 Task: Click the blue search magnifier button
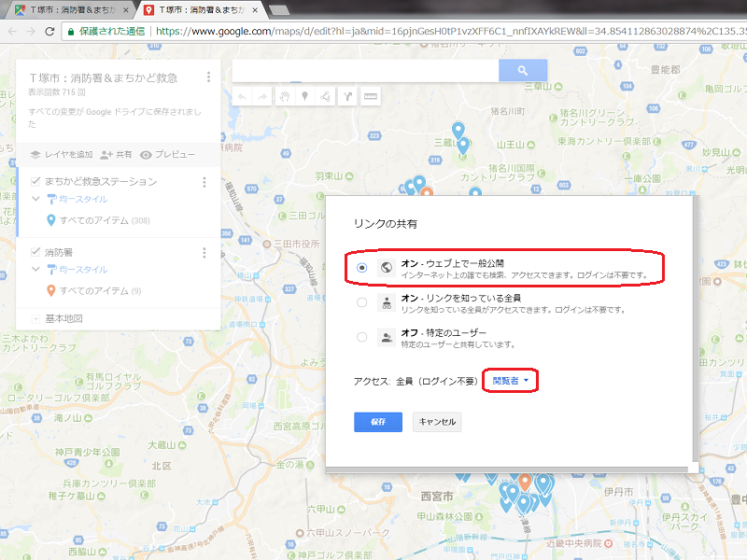[523, 71]
